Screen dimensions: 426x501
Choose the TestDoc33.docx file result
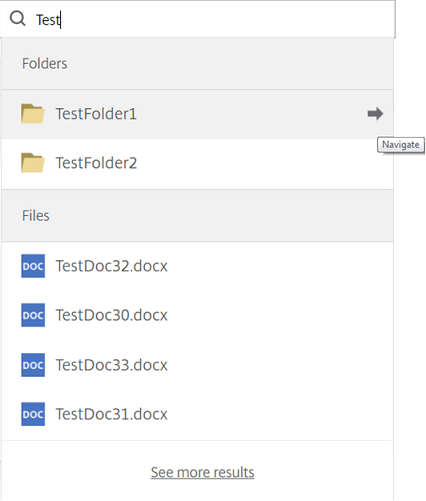[x=197, y=365]
